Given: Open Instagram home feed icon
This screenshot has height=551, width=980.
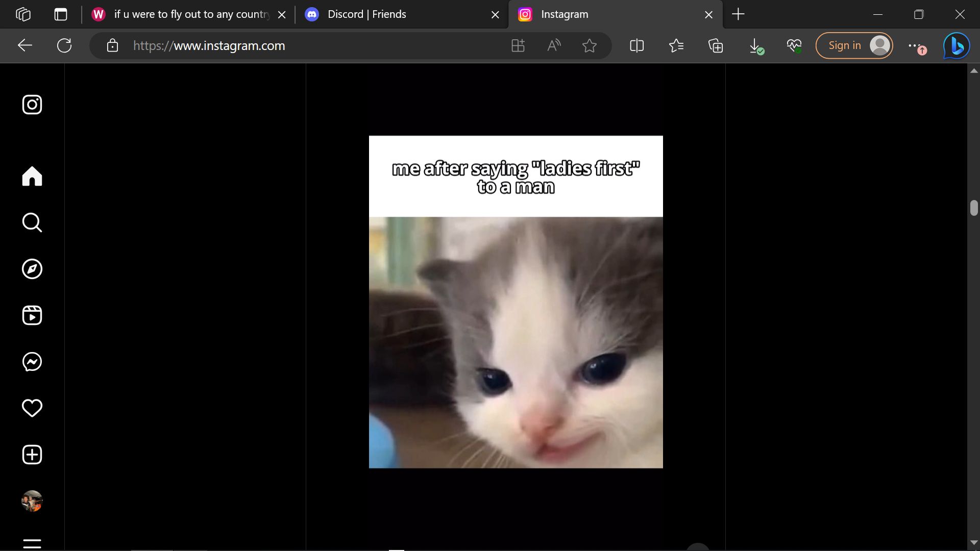Looking at the screenshot, I should pyautogui.click(x=32, y=176).
